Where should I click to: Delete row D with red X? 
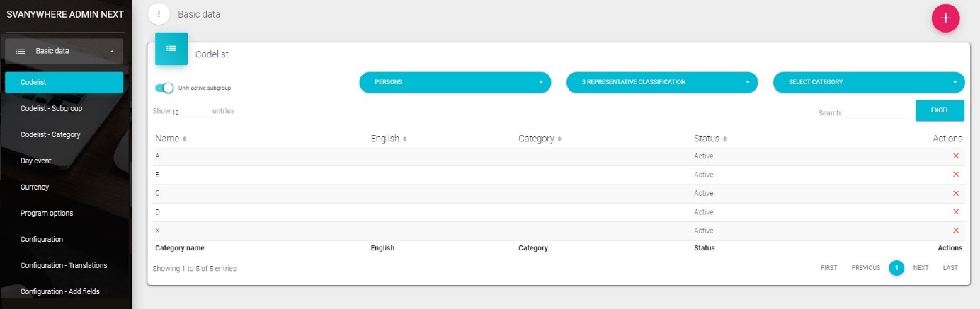click(x=955, y=212)
